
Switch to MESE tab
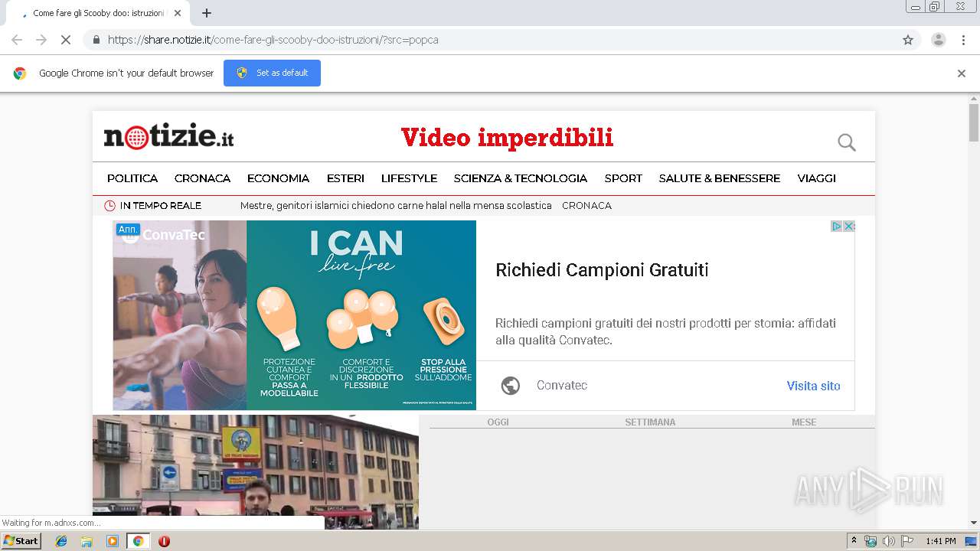point(804,422)
